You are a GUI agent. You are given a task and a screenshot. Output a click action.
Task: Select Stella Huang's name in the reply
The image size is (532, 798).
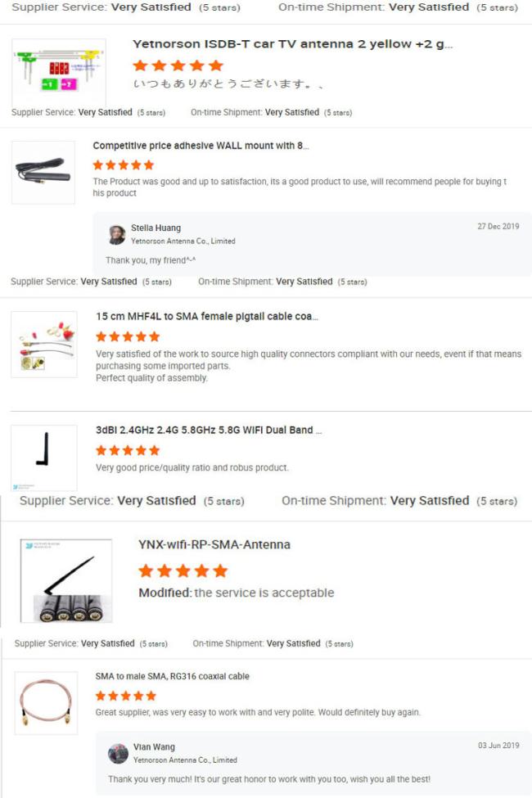point(156,228)
